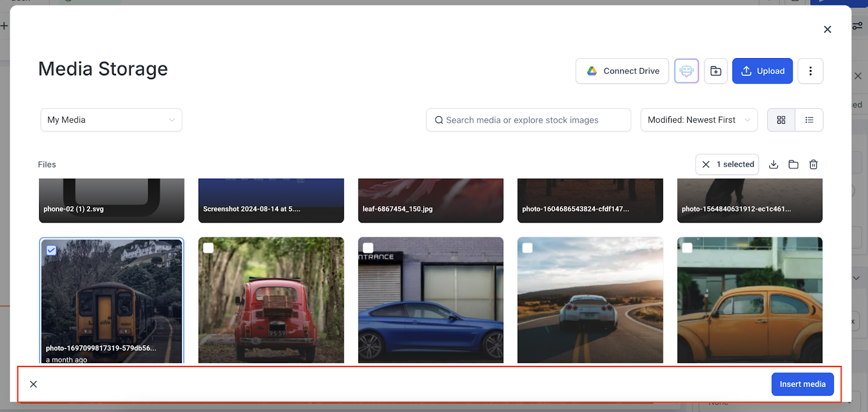Download the selected media file

pyautogui.click(x=774, y=164)
